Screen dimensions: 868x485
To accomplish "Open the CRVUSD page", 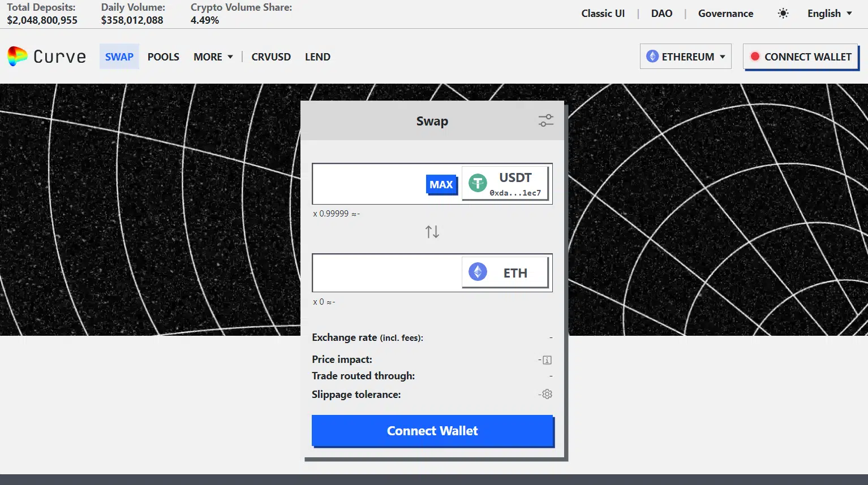I will coord(271,57).
